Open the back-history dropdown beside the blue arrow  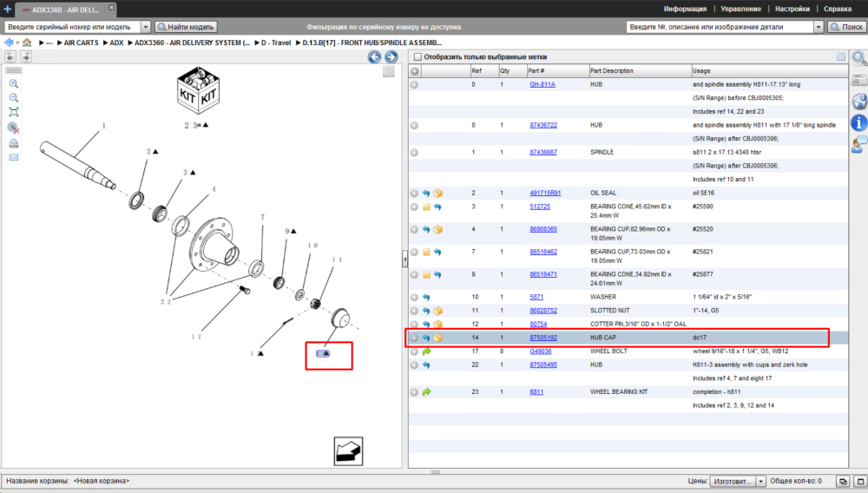click(x=17, y=43)
